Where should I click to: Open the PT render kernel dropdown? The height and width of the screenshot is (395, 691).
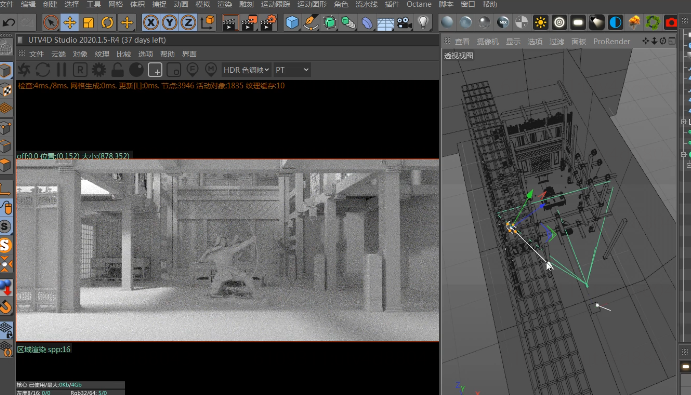(292, 70)
